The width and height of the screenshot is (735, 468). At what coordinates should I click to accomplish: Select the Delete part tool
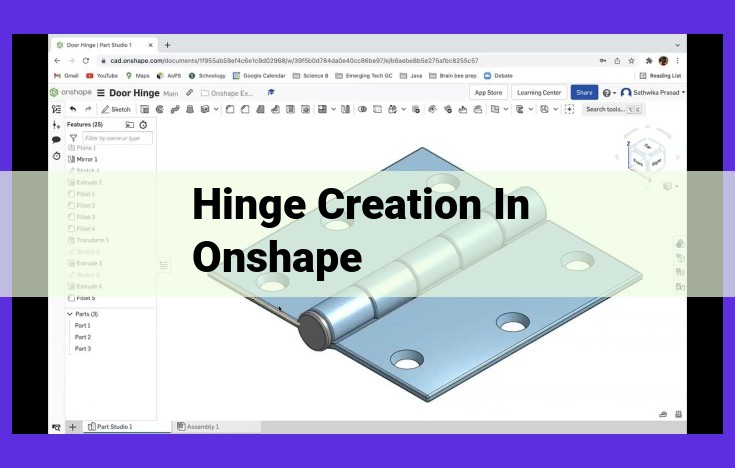(416, 109)
